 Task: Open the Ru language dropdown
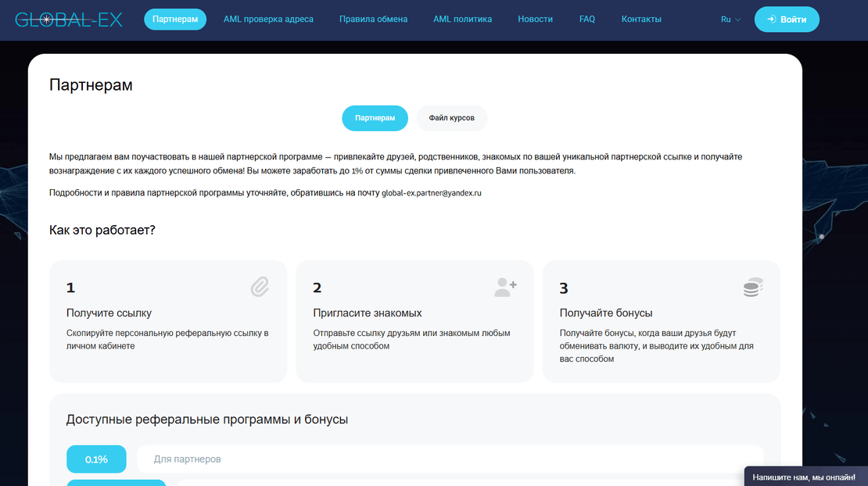[x=730, y=20]
